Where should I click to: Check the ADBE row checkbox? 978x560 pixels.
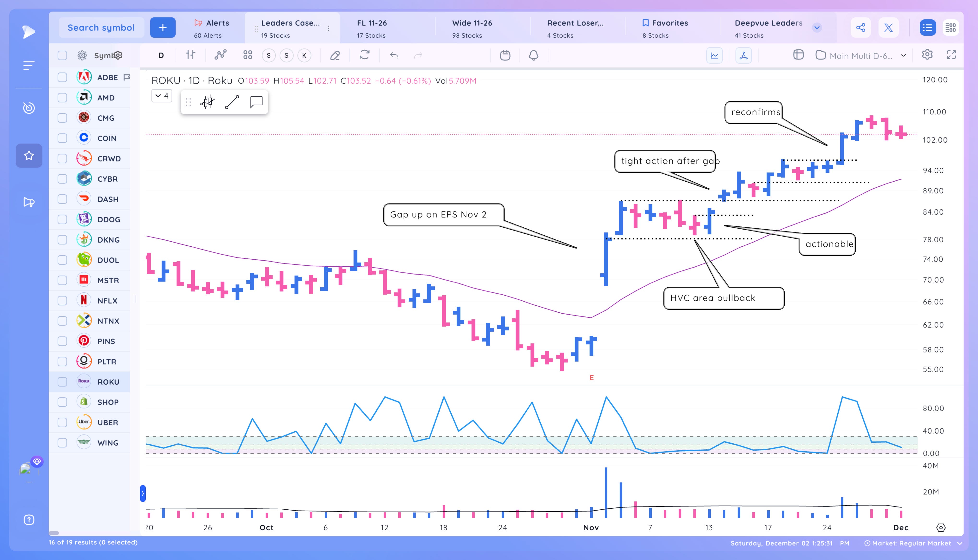62,77
